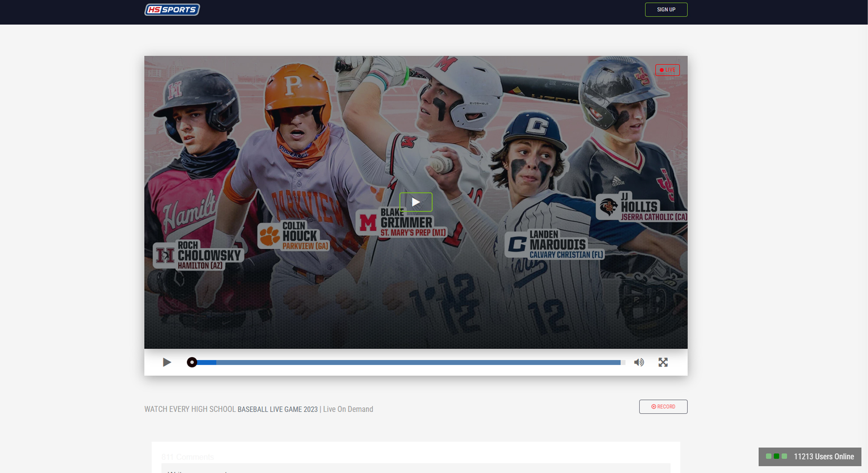Open the BASEBALL LIVE GAME 2023 link
This screenshot has width=868, height=473.
pyautogui.click(x=277, y=409)
